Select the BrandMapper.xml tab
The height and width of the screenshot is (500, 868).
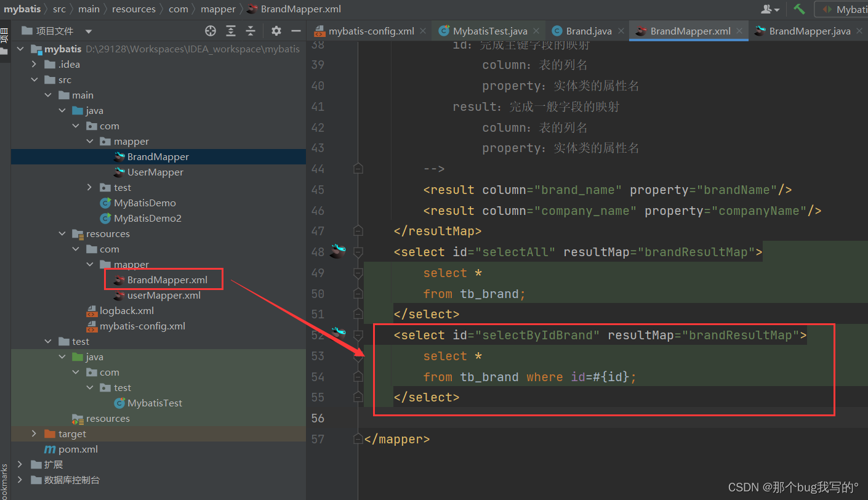click(690, 31)
